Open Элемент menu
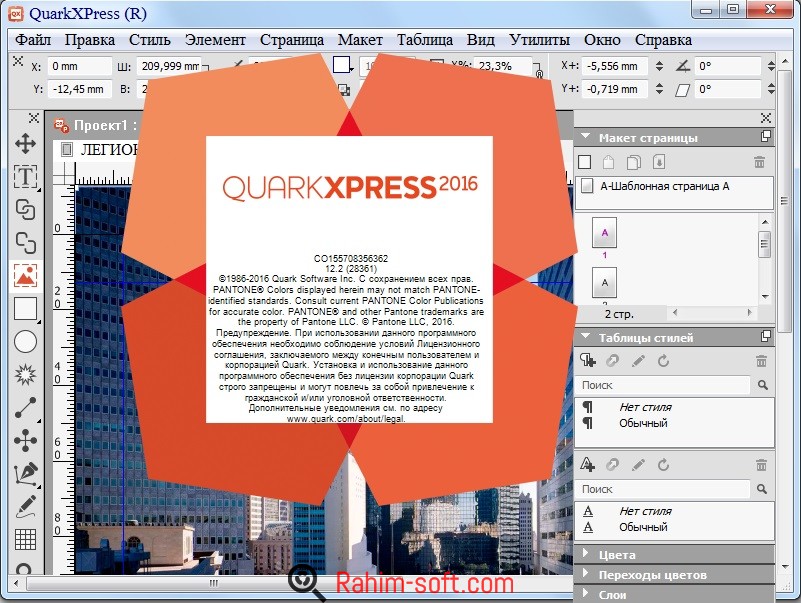The height and width of the screenshot is (603, 801). click(215, 40)
